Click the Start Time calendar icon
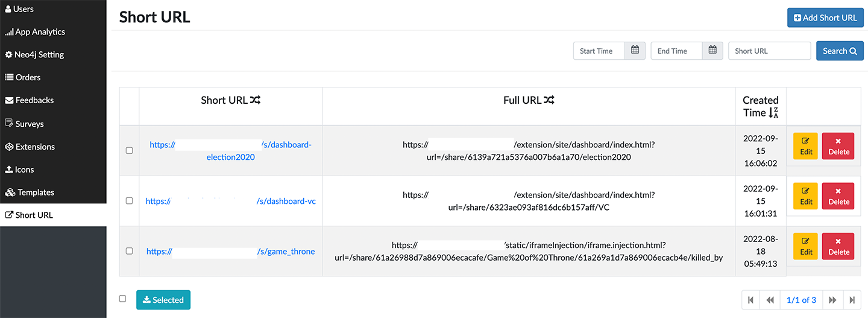The image size is (868, 318). pos(635,51)
